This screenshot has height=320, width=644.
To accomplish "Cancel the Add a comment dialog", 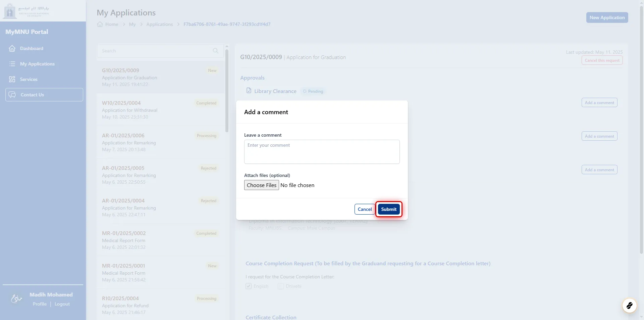I will [365, 209].
